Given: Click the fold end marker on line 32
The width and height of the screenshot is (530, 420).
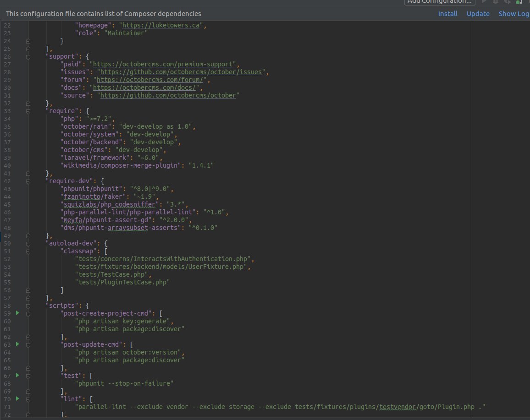Looking at the screenshot, I should pos(28,104).
